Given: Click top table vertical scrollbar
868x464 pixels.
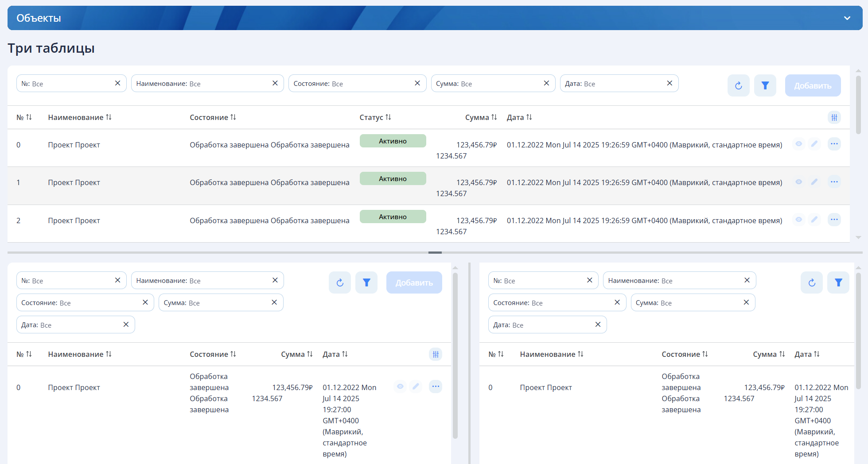Looking at the screenshot, I should (x=858, y=104).
